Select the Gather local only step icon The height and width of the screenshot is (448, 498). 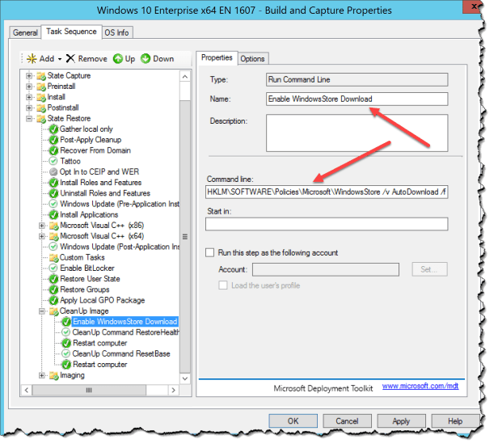click(x=53, y=129)
